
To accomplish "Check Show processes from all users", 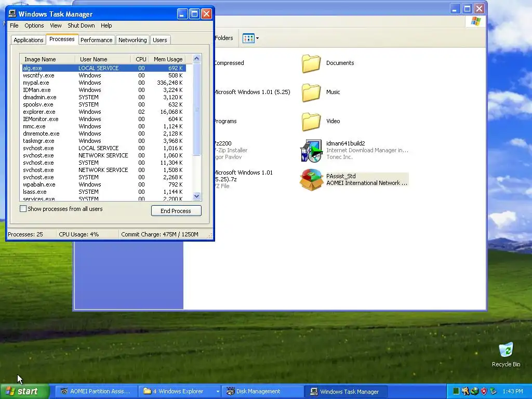I will [x=23, y=209].
